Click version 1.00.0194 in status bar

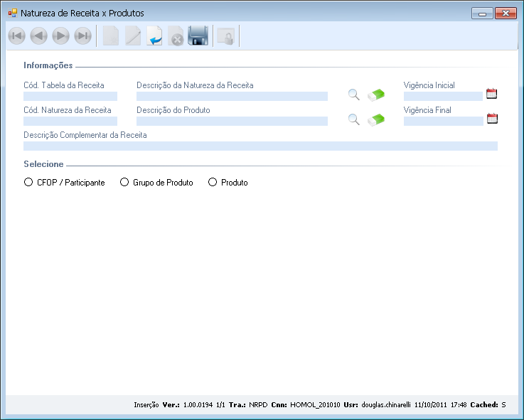[198, 404]
